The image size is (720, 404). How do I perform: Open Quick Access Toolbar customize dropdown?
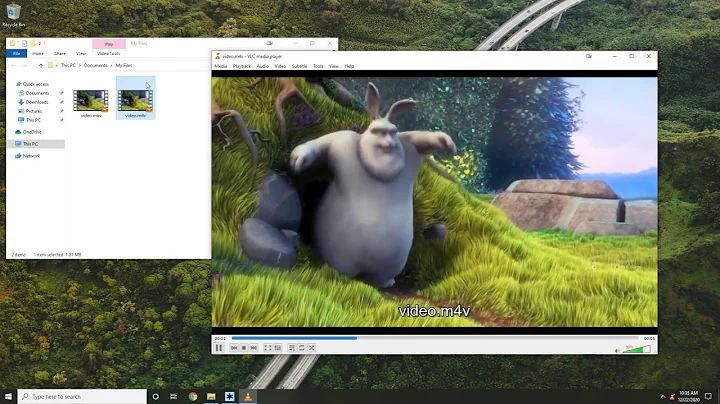pos(40,44)
